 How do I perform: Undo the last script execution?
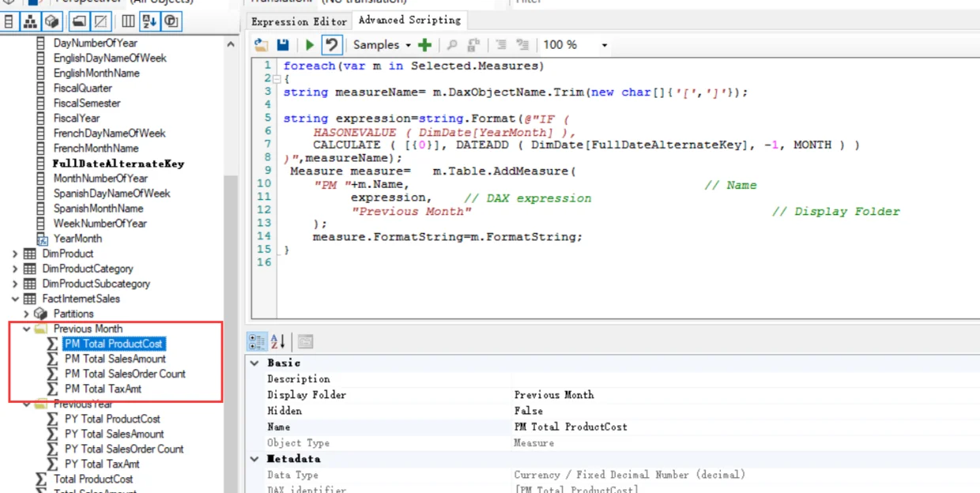pos(332,45)
